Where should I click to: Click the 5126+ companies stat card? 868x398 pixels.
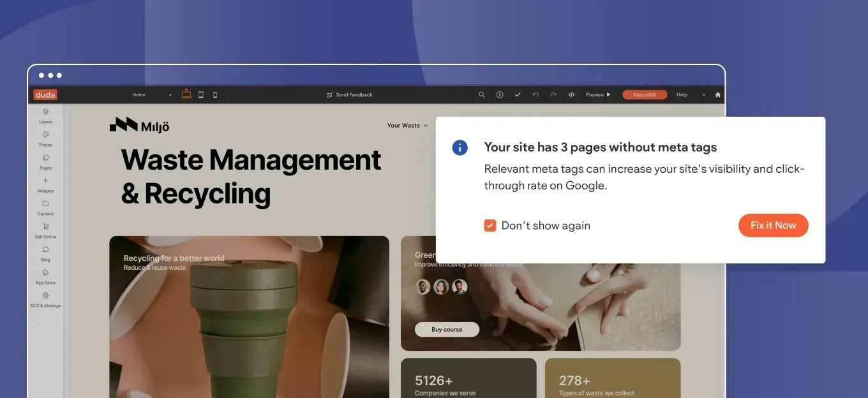pos(468,378)
